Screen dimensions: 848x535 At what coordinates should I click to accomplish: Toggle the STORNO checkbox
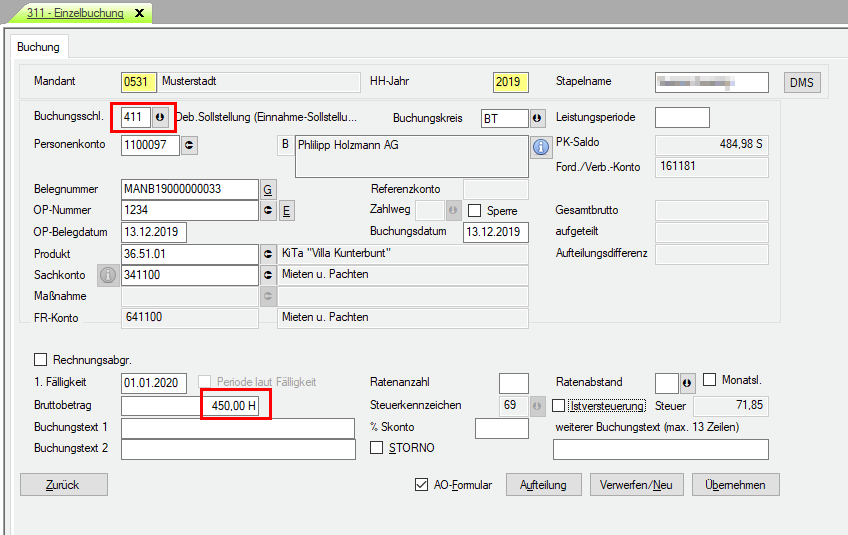[377, 448]
